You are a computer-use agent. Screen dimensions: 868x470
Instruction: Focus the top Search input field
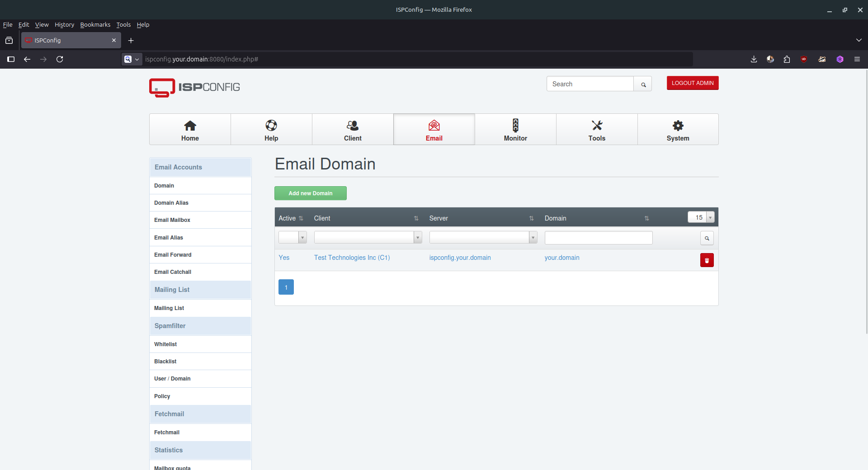click(x=590, y=84)
